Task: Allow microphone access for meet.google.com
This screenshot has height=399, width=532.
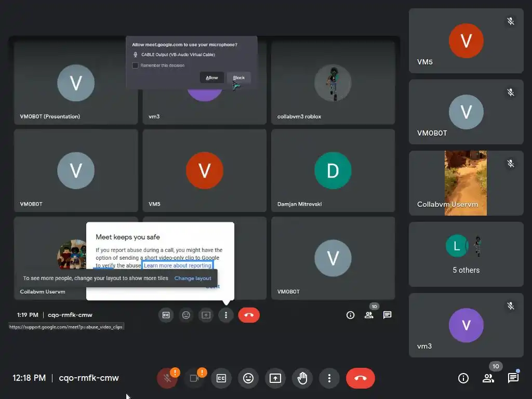Action: tap(212, 78)
